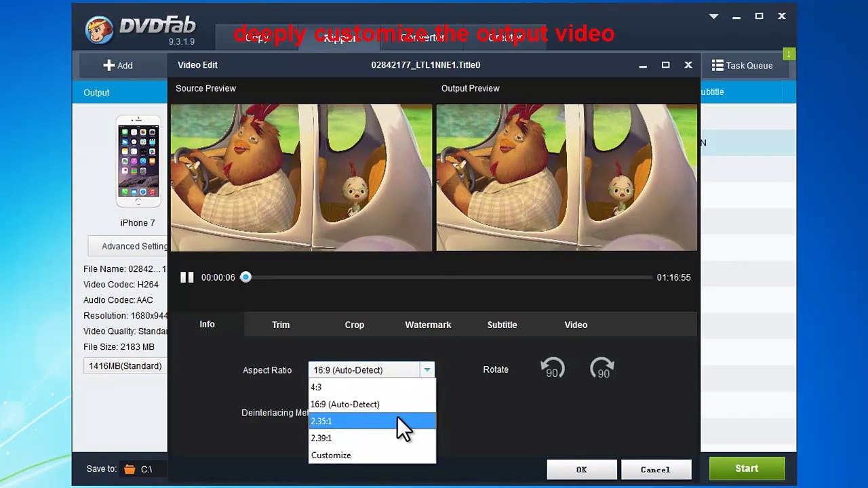
Task: Collapse the Aspect Ratio dropdown arrow
Action: 427,370
